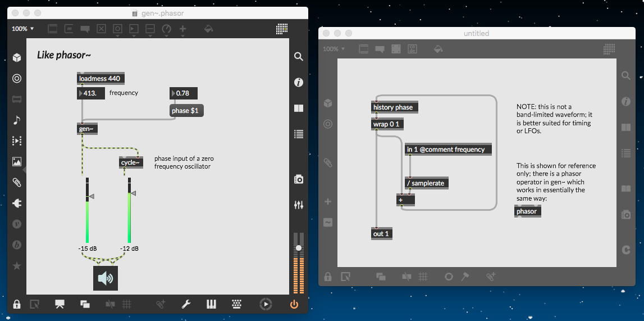
Task: Open BEAP 'b' browser in gen~.phasor sidebar
Action: [16, 245]
